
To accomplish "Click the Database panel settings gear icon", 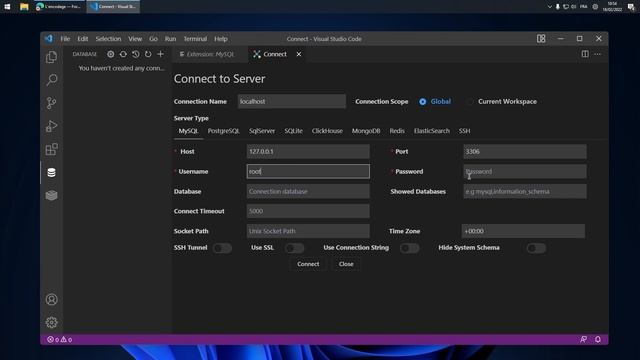I will point(111,54).
